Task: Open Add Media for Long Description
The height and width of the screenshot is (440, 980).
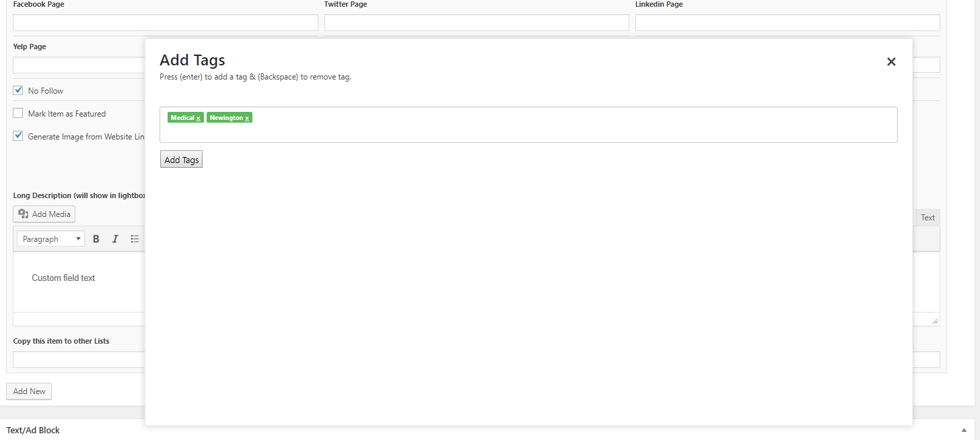Action: [x=44, y=214]
